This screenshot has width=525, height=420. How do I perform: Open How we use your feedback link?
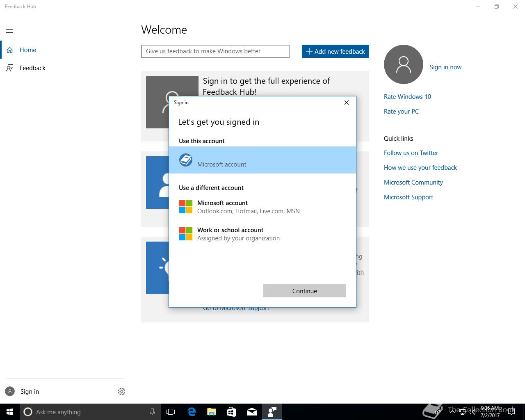click(420, 168)
